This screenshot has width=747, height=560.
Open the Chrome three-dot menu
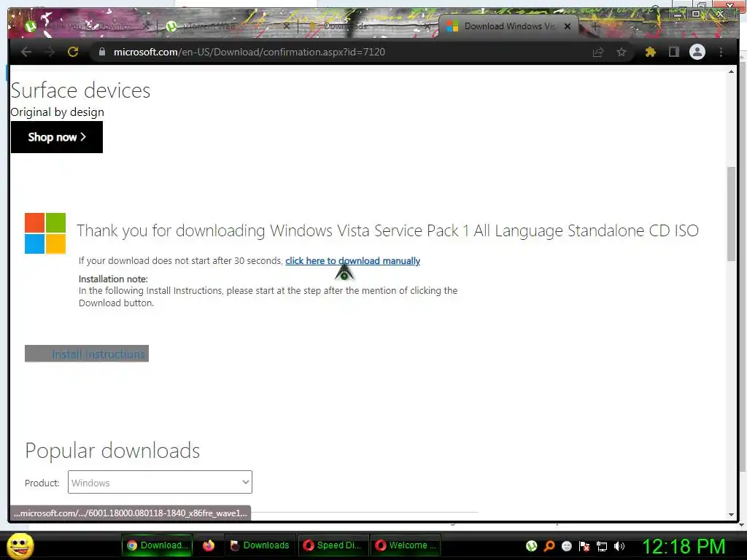coord(721,52)
